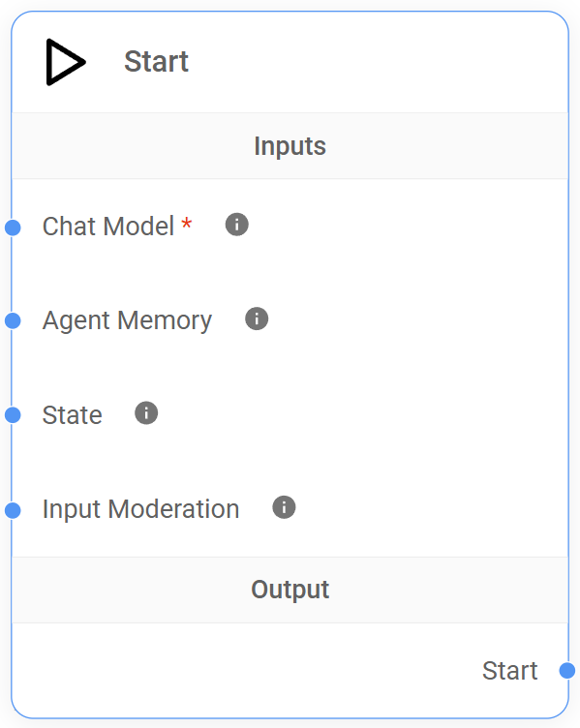The width and height of the screenshot is (580, 728).
Task: Select the State input label
Action: 72,415
